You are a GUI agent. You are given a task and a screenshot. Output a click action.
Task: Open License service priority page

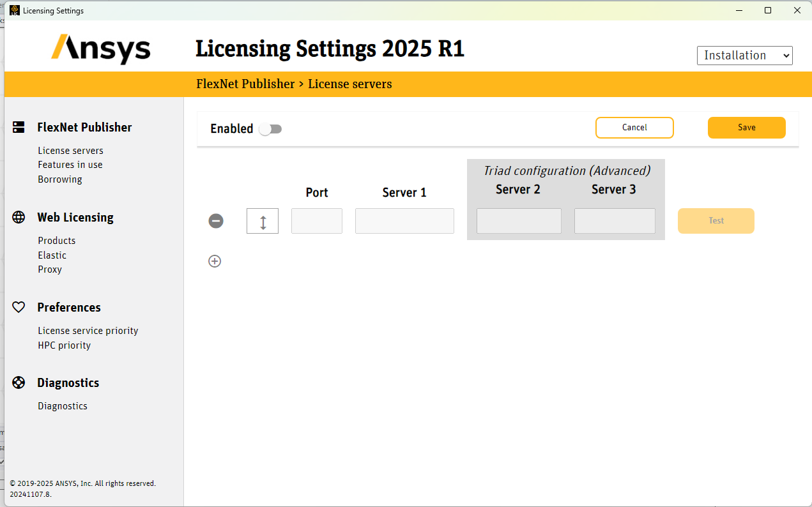pyautogui.click(x=88, y=331)
